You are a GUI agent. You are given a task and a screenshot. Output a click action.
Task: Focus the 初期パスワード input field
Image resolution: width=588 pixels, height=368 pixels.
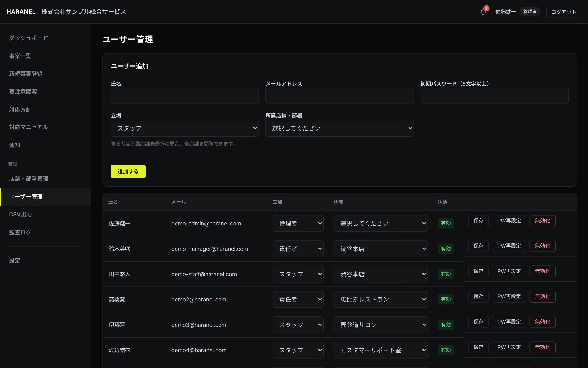(x=494, y=96)
